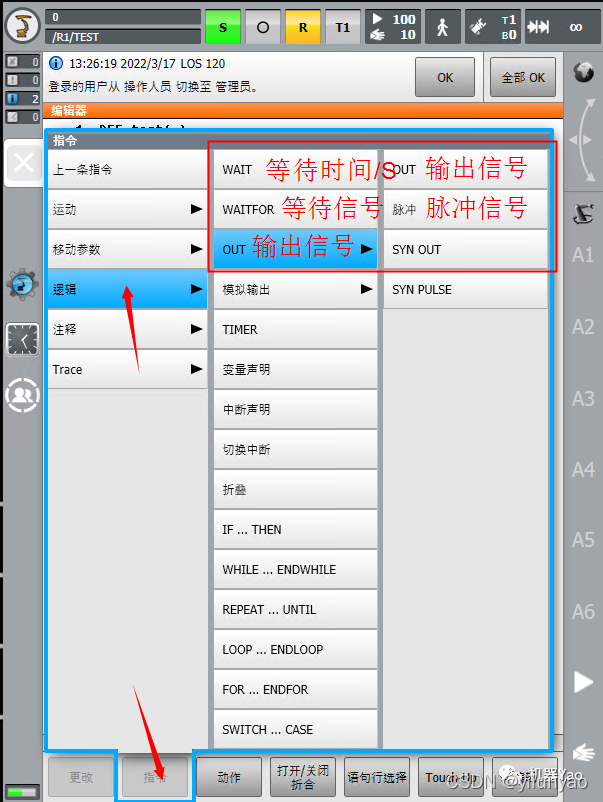Viewport: 603px width, 802px height.
Task: Open the tool and base selection icon
Action: [x=493, y=27]
